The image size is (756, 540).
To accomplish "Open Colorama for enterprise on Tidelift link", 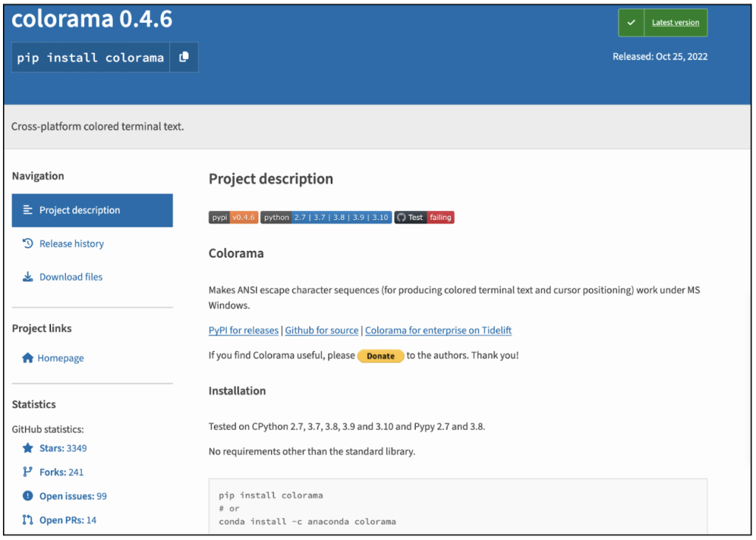I will 439,330.
